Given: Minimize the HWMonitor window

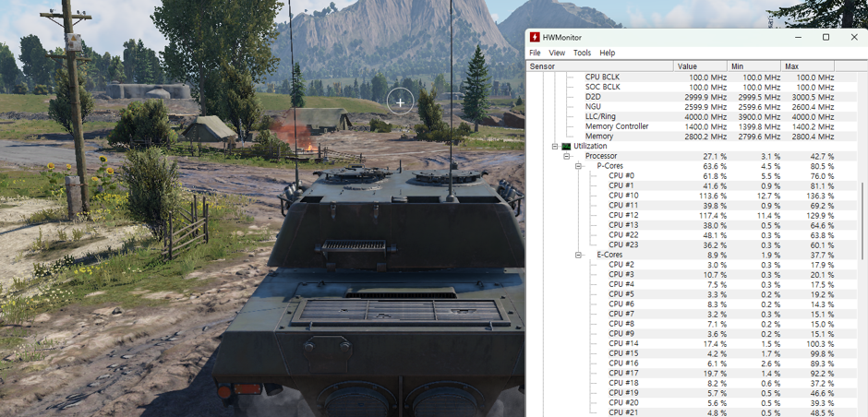Looking at the screenshot, I should (798, 37).
